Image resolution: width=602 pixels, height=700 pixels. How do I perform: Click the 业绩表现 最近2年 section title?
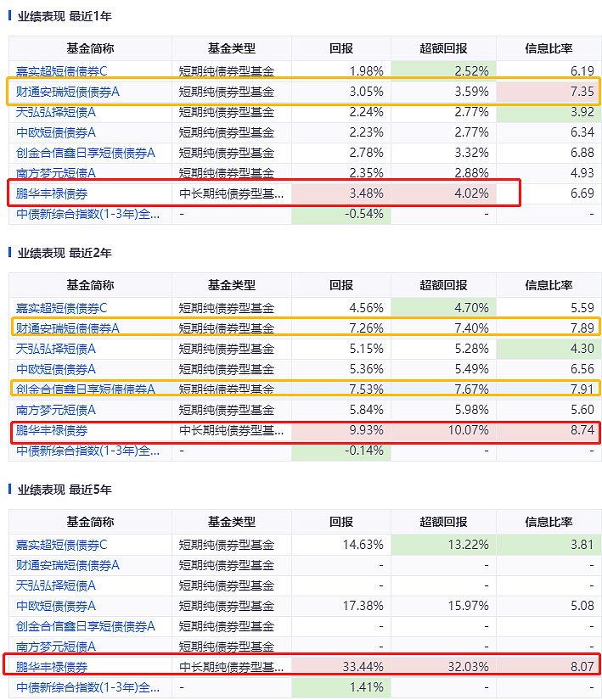(65, 253)
